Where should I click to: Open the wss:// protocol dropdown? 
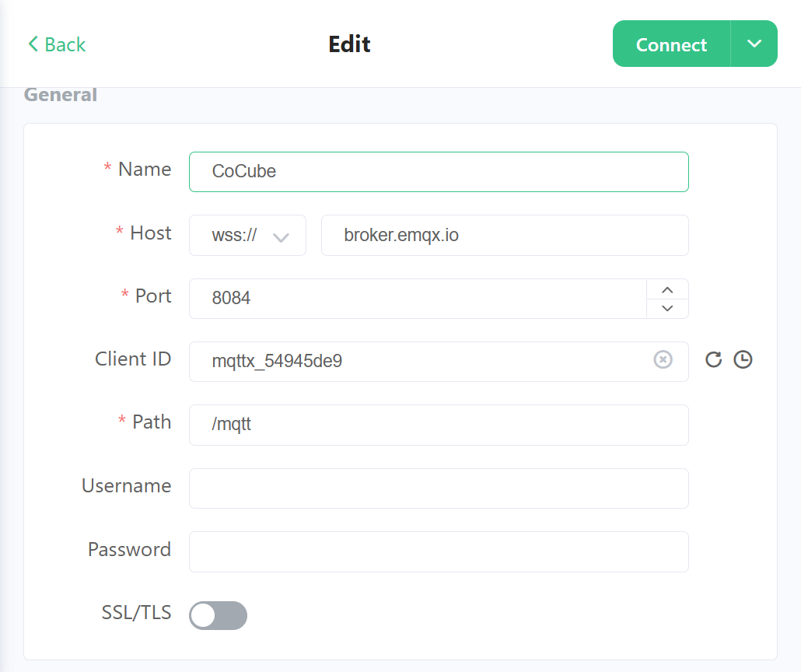coord(247,235)
